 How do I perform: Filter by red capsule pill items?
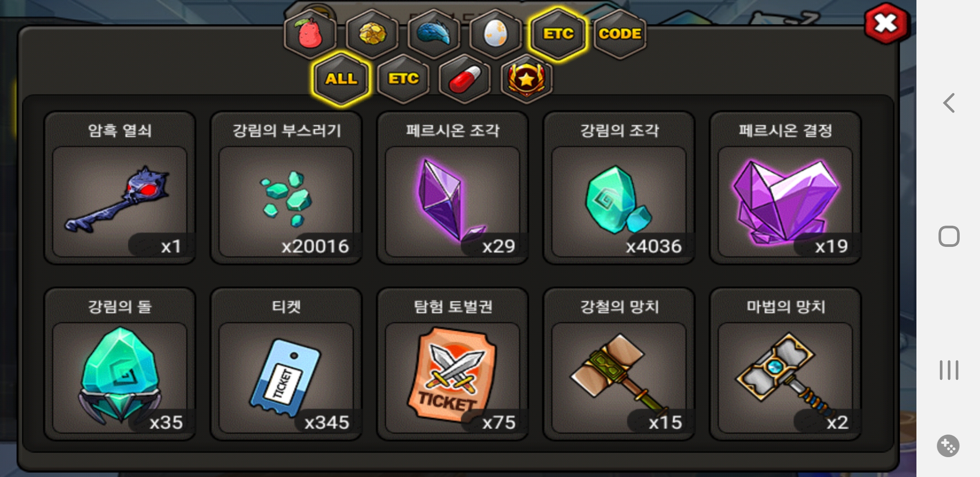click(465, 79)
